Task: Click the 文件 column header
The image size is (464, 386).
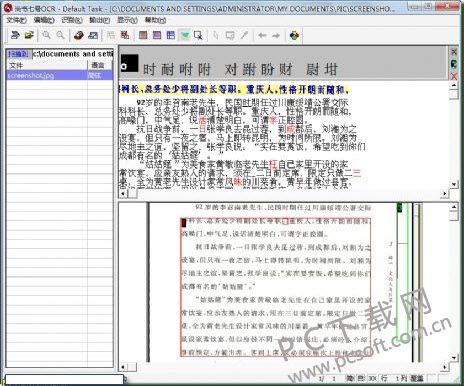Action: coord(47,65)
